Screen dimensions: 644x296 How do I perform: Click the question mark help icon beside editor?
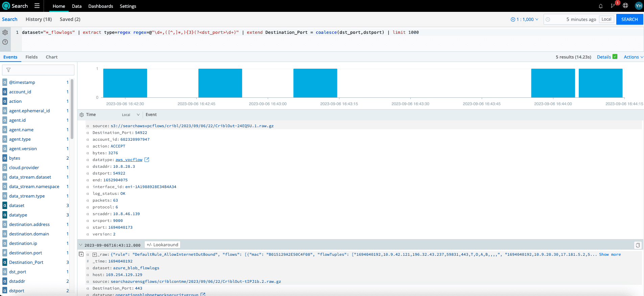point(5,42)
